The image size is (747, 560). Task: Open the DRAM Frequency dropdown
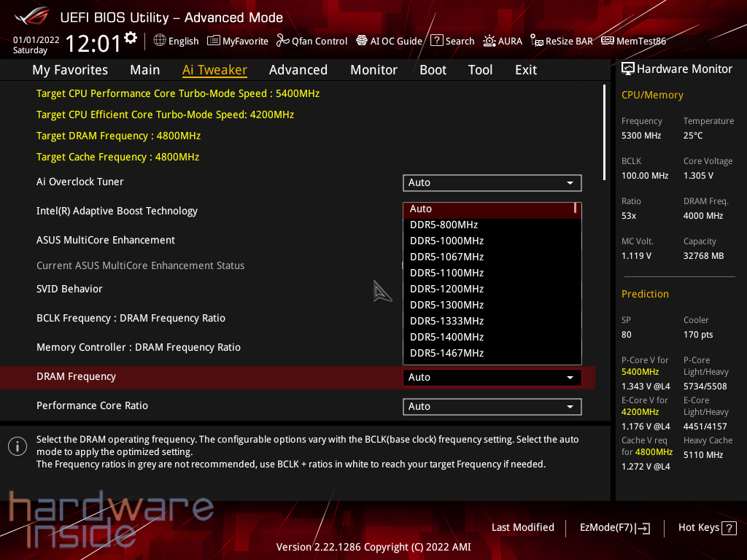492,378
